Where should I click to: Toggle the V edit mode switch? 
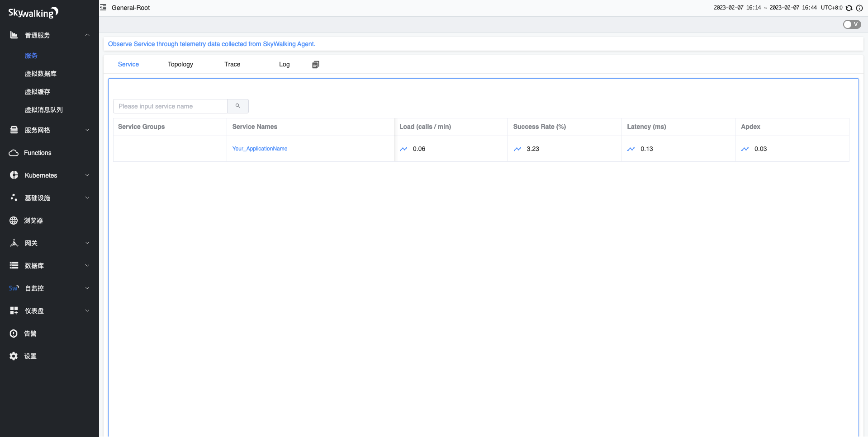click(852, 24)
